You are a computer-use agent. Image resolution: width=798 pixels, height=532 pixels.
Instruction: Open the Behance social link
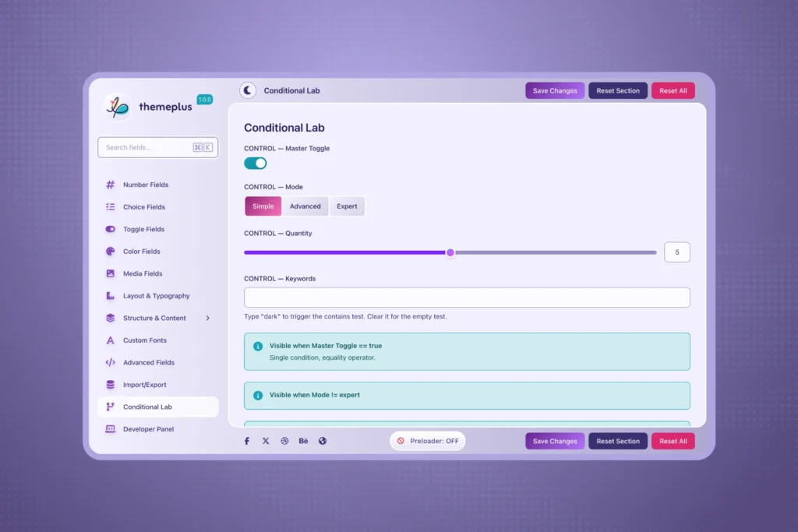click(303, 441)
